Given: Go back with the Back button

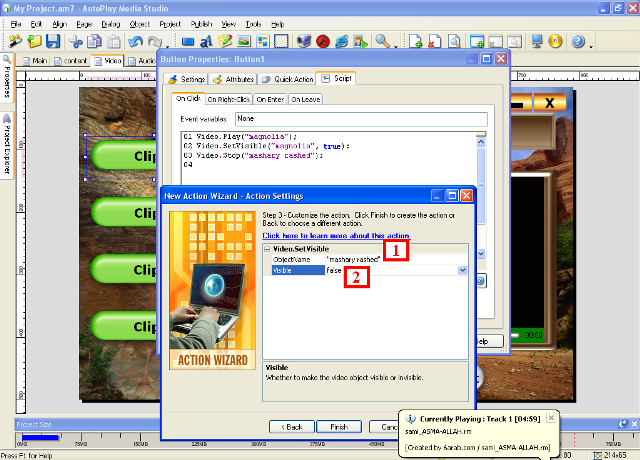Looking at the screenshot, I should tap(291, 426).
